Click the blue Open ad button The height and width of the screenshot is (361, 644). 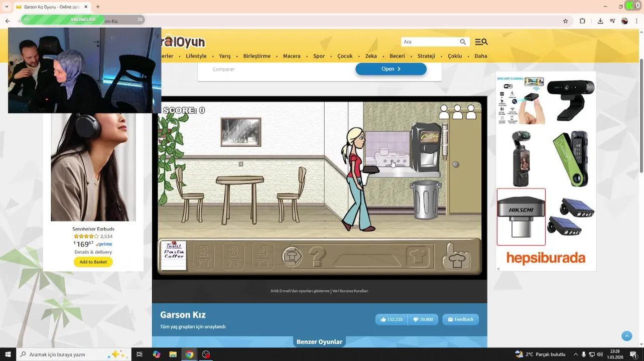[x=391, y=69]
